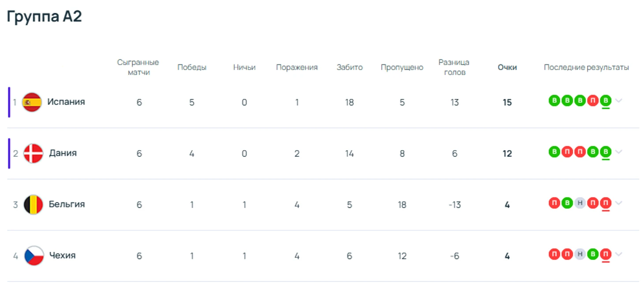Click Spain's red loss result badge
Viewport: 644px width, 288px height.
pos(593,101)
